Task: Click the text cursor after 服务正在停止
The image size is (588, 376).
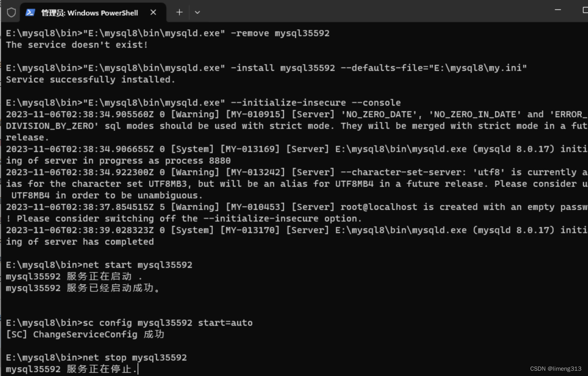Action: [x=138, y=369]
